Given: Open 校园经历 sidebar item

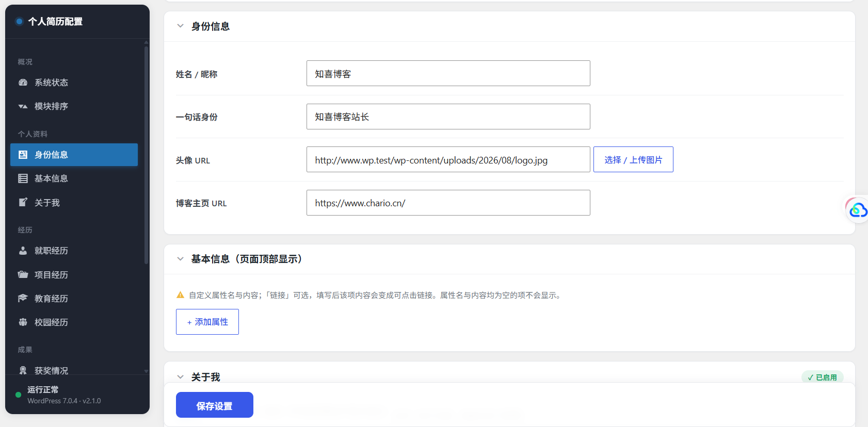Looking at the screenshot, I should [74, 322].
